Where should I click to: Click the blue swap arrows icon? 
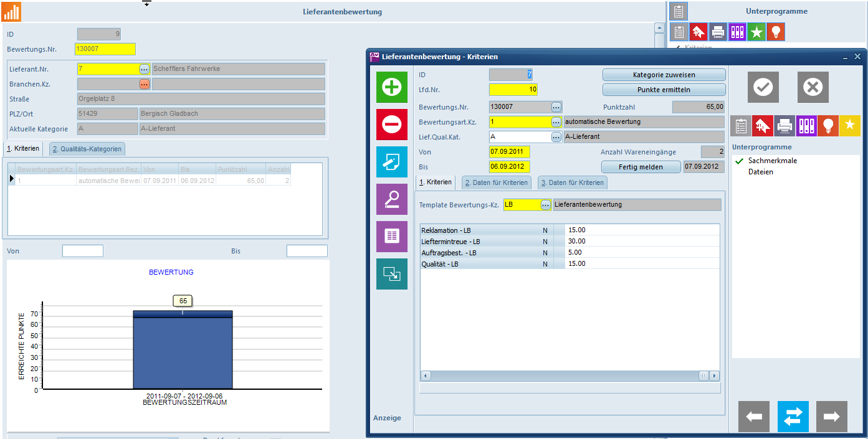click(x=793, y=417)
